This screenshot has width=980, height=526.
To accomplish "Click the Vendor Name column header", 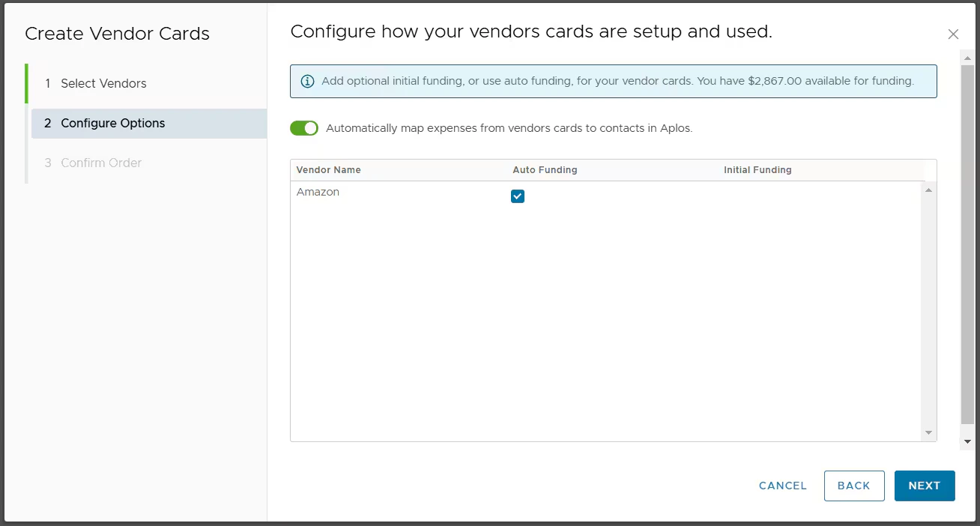I will click(x=328, y=169).
